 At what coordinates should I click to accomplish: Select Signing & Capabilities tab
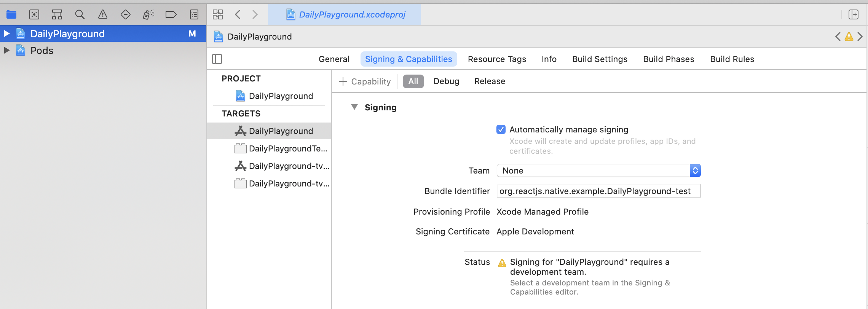408,59
